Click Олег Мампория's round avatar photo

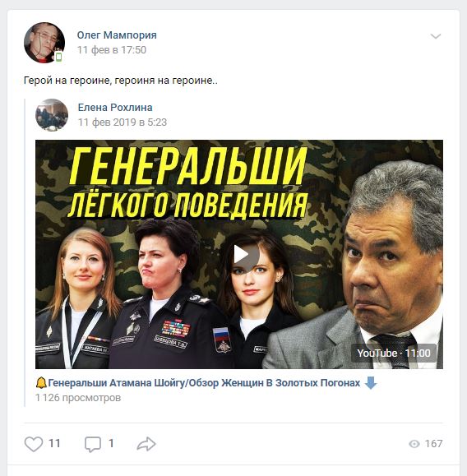(44, 43)
